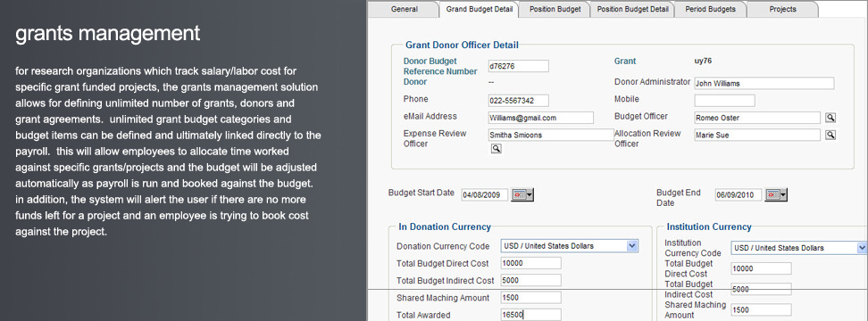Click the eMail Address field
Screen dimensions: 868x321
[540, 118]
